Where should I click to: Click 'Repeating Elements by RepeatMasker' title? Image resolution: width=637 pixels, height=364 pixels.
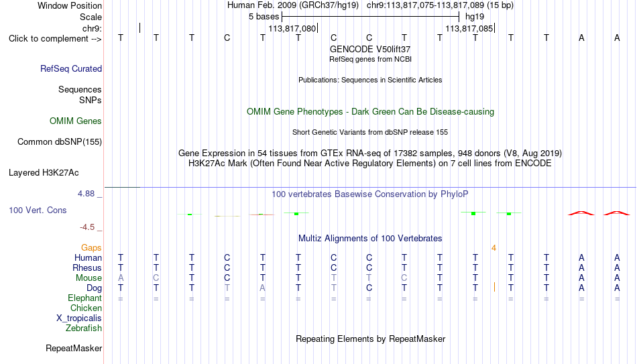[x=371, y=339]
